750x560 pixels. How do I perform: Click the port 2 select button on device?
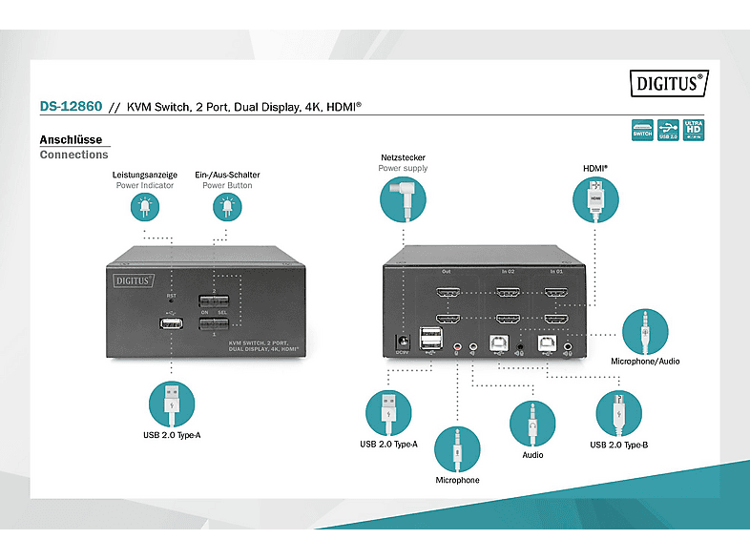[x=214, y=301]
